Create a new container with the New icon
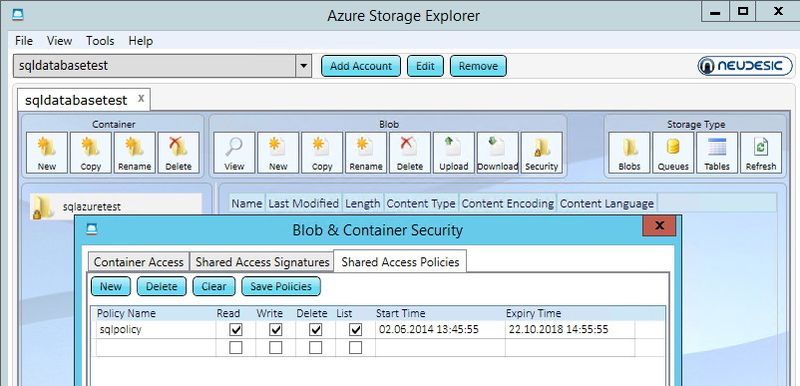Image resolution: width=800 pixels, height=386 pixels. coord(46,153)
